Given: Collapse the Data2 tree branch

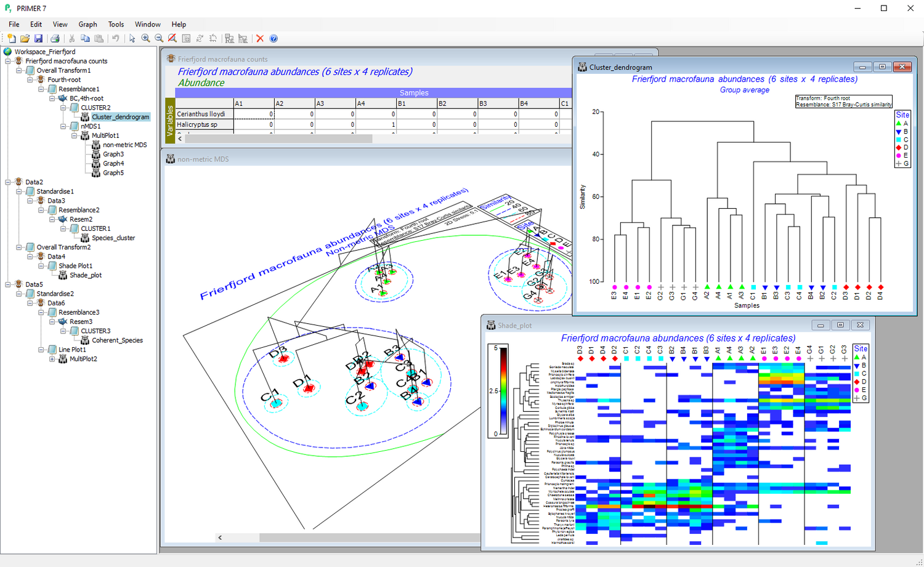Looking at the screenshot, I should 8,182.
